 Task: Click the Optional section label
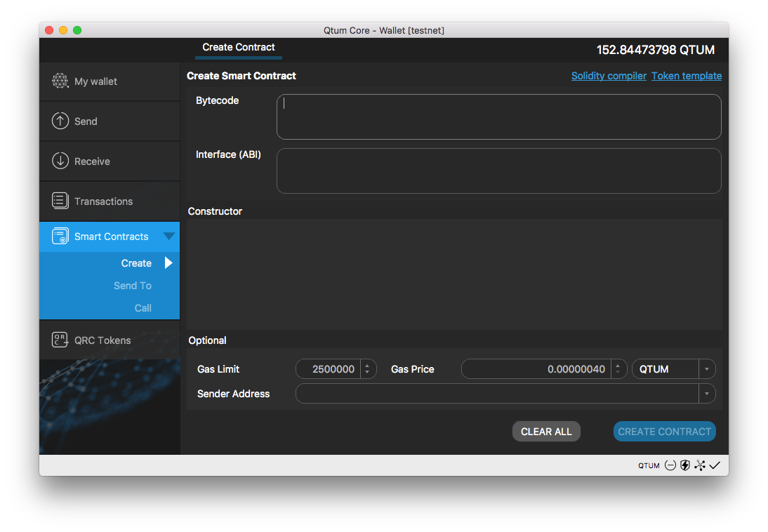coord(207,340)
